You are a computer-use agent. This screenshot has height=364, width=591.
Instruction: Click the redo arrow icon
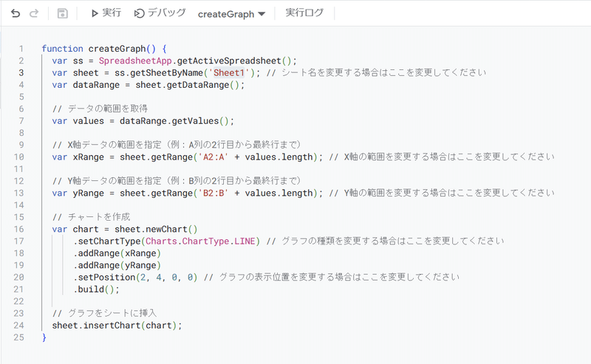(x=34, y=14)
